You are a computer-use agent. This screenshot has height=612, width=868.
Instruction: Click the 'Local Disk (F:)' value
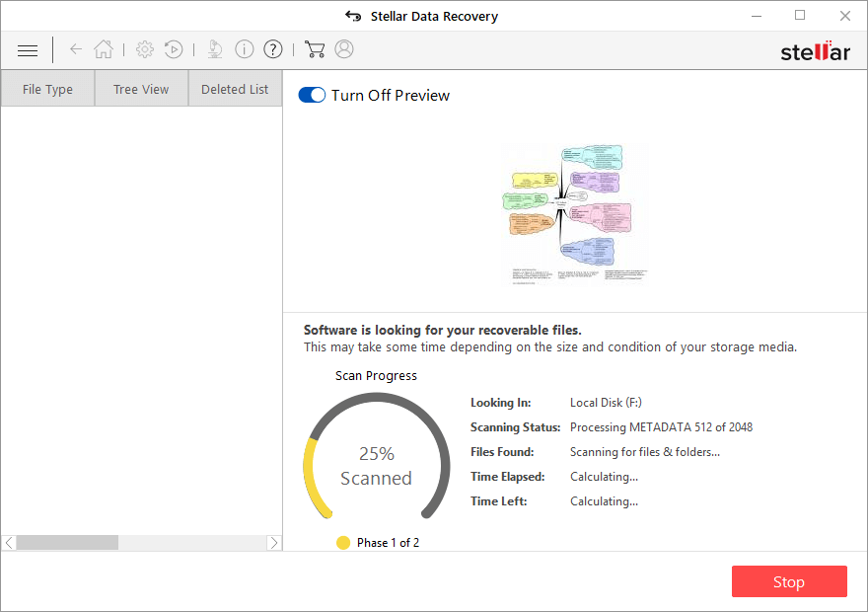click(x=606, y=403)
